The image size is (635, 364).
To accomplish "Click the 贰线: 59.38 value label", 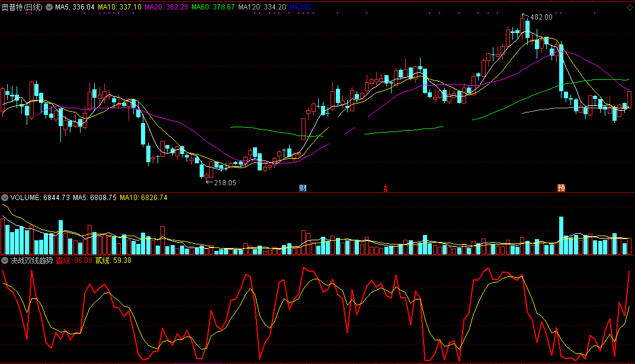I will tap(113, 260).
